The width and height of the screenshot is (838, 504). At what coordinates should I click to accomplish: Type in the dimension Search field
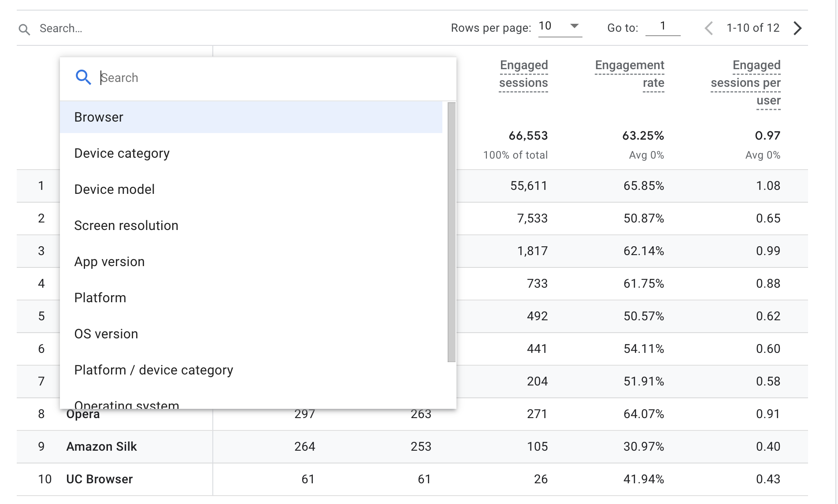point(264,78)
